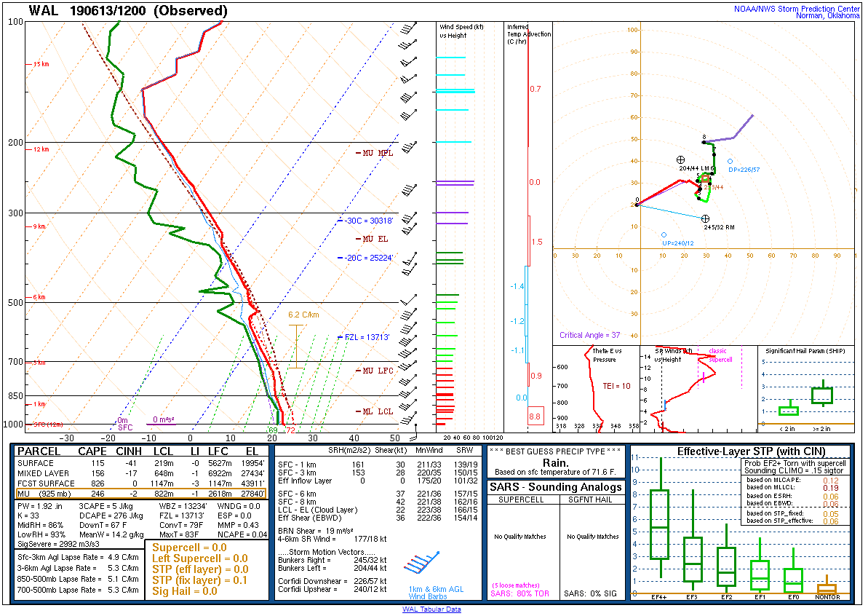Click the '6.2 C/km' lapse rate annotation
This screenshot has width=868, height=616.
click(303, 315)
